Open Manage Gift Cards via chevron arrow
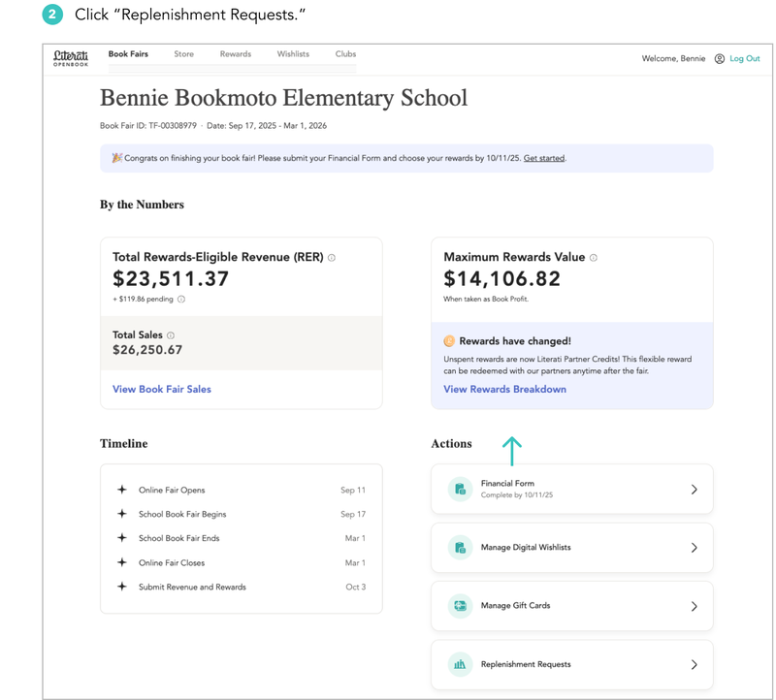 pos(694,606)
